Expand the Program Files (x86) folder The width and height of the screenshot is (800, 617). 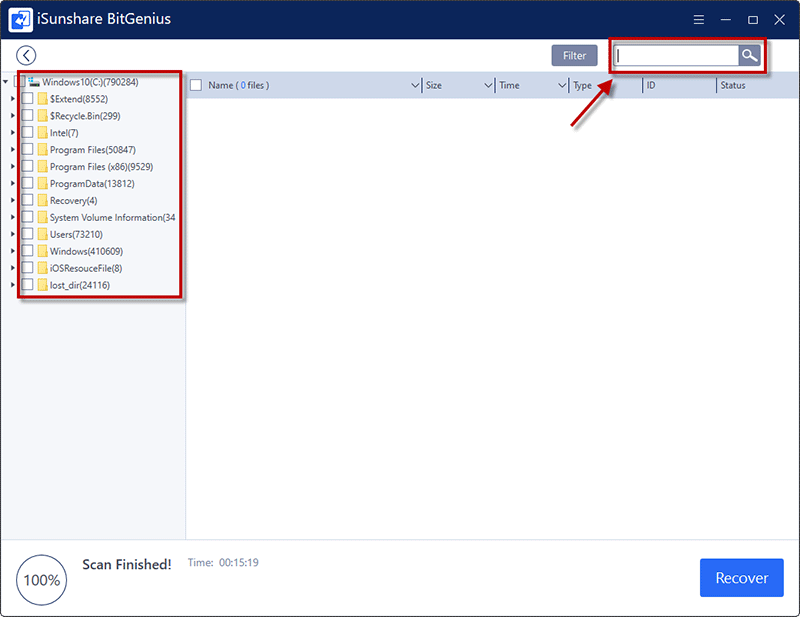(x=13, y=166)
